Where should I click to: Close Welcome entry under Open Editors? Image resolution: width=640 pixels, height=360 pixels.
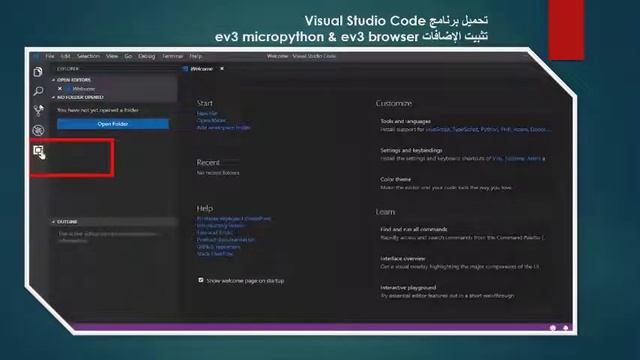point(60,89)
